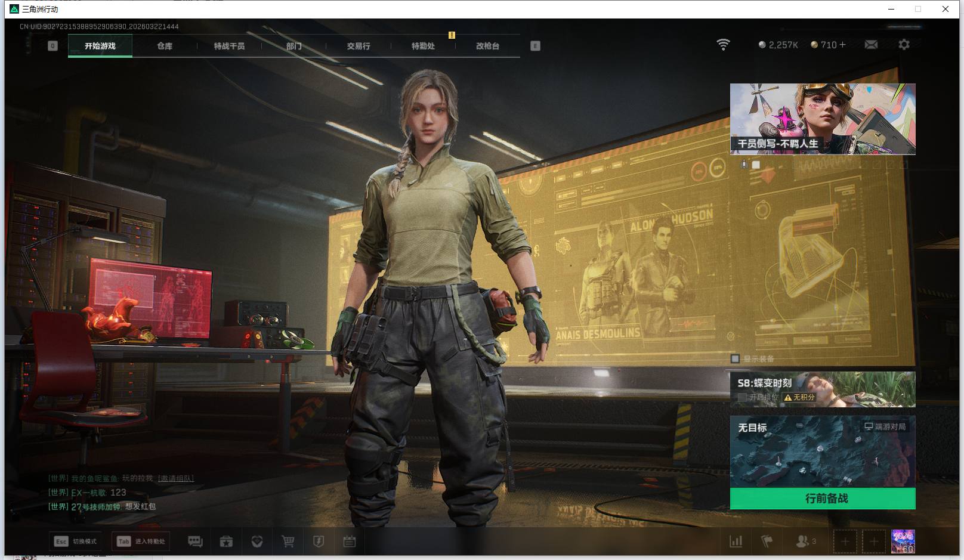Viewport: 964px width, 560px height.
Task: Click the second empty teammate plus slot
Action: [x=874, y=542]
